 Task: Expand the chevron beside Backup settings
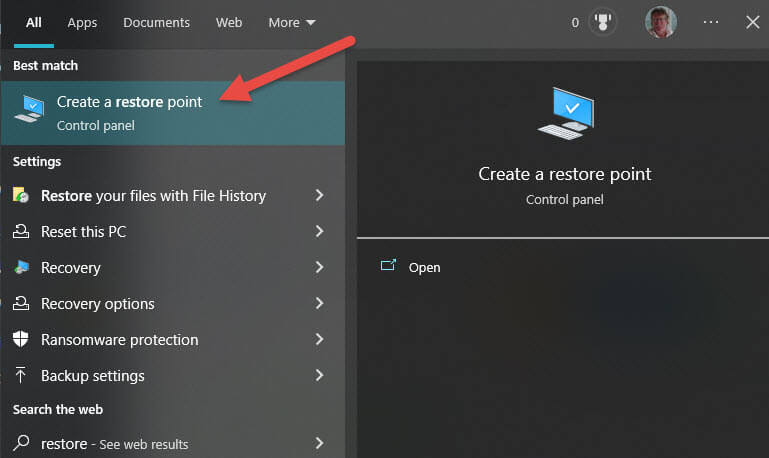pyautogui.click(x=319, y=375)
